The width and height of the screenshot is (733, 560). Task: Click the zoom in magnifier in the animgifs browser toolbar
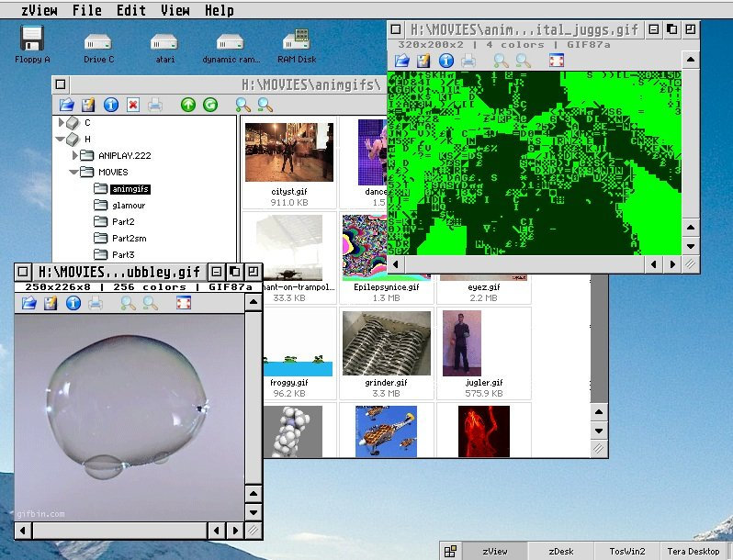click(x=243, y=105)
